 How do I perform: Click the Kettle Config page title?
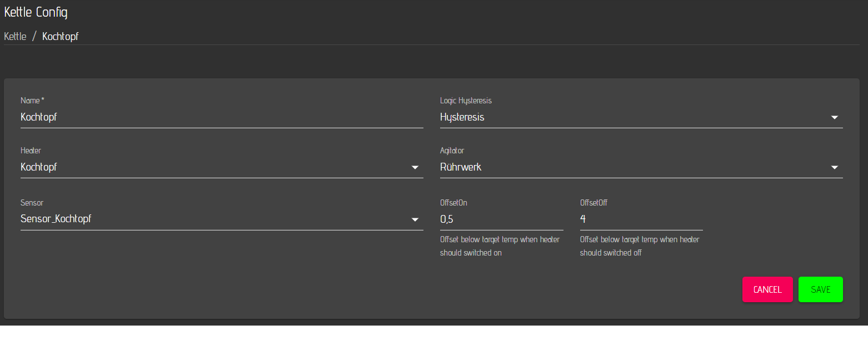click(36, 12)
